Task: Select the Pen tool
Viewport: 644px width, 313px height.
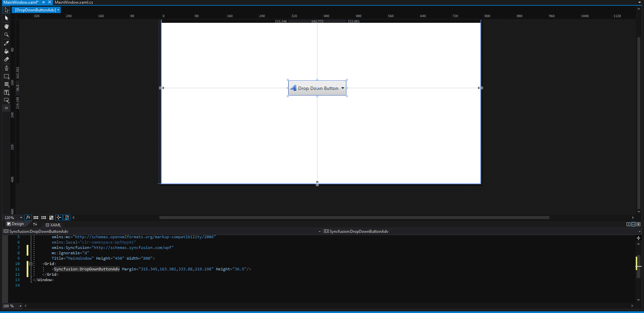Action: (x=6, y=68)
